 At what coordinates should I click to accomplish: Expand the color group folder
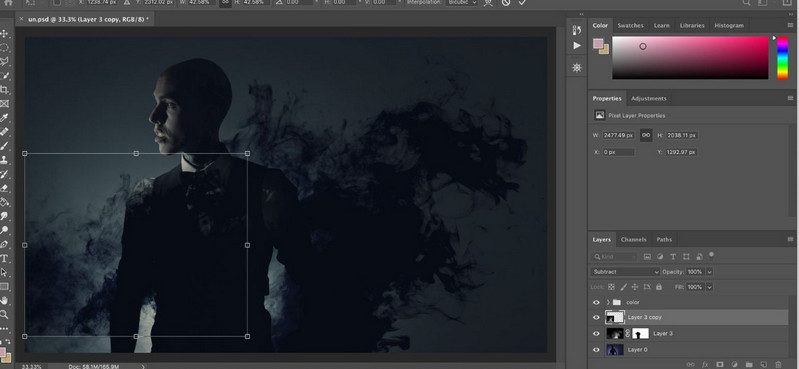pyautogui.click(x=607, y=302)
